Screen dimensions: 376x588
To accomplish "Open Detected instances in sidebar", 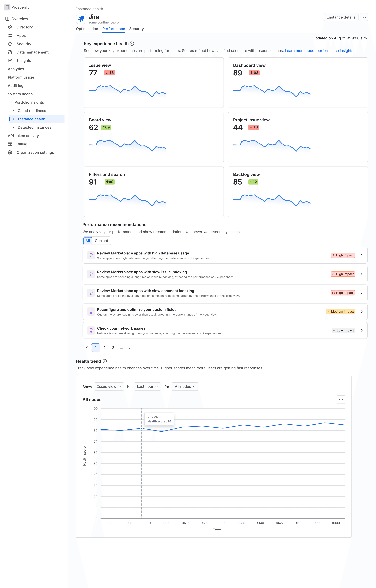I will pos(34,127).
